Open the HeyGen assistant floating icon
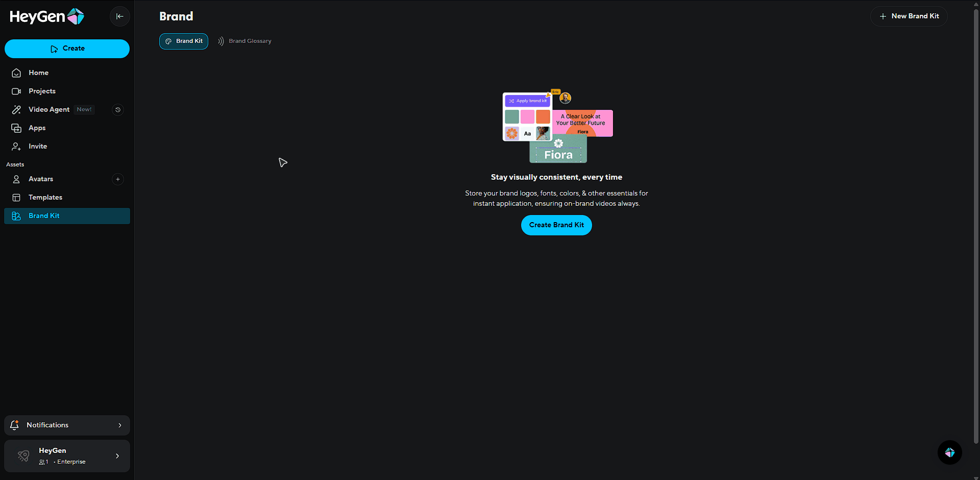The image size is (980, 480). click(949, 452)
